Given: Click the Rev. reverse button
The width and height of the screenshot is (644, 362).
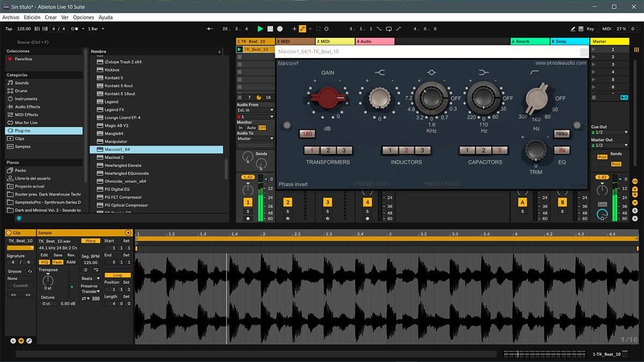Looking at the screenshot, I should (71, 255).
